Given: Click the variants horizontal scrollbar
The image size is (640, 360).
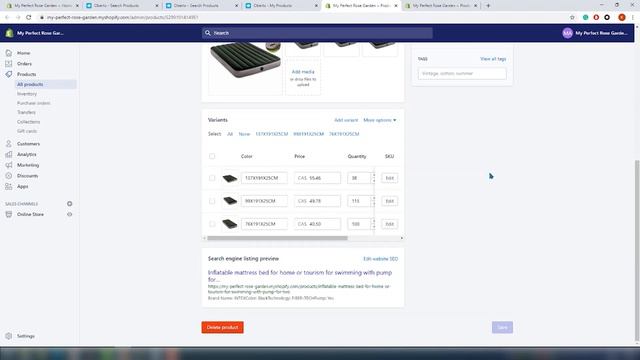Looking at the screenshot, I should [x=277, y=238].
